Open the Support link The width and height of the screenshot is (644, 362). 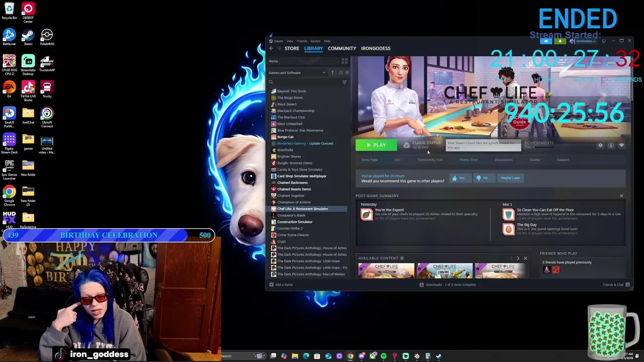tap(563, 160)
